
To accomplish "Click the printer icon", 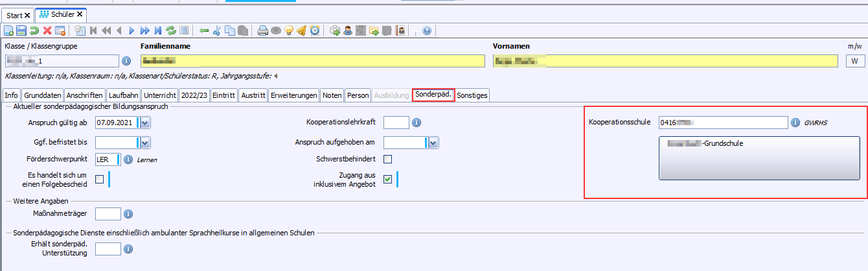I will 263,30.
